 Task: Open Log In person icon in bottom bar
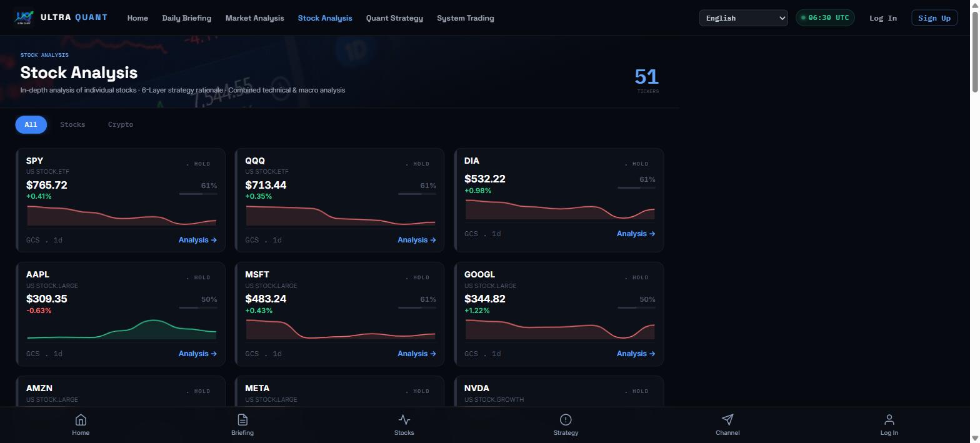(889, 420)
